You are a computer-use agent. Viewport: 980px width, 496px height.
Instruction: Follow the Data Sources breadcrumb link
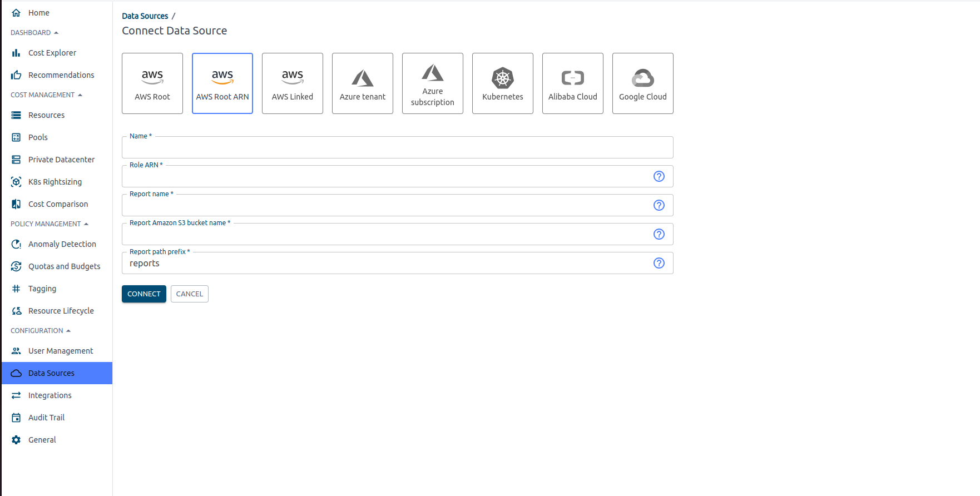point(145,16)
